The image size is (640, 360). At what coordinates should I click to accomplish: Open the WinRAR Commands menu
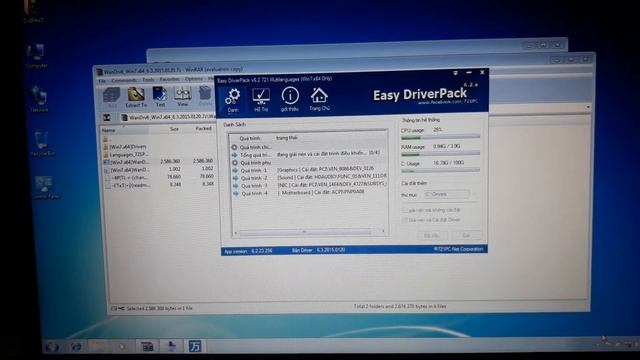point(124,80)
